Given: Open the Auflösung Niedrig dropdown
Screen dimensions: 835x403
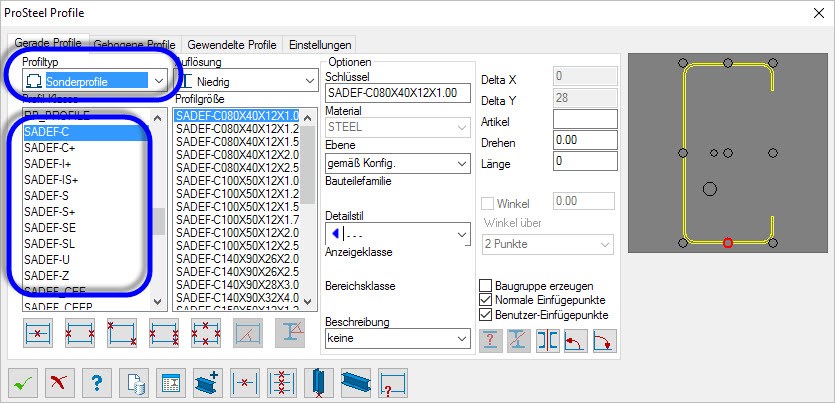Looking at the screenshot, I should 247,81.
